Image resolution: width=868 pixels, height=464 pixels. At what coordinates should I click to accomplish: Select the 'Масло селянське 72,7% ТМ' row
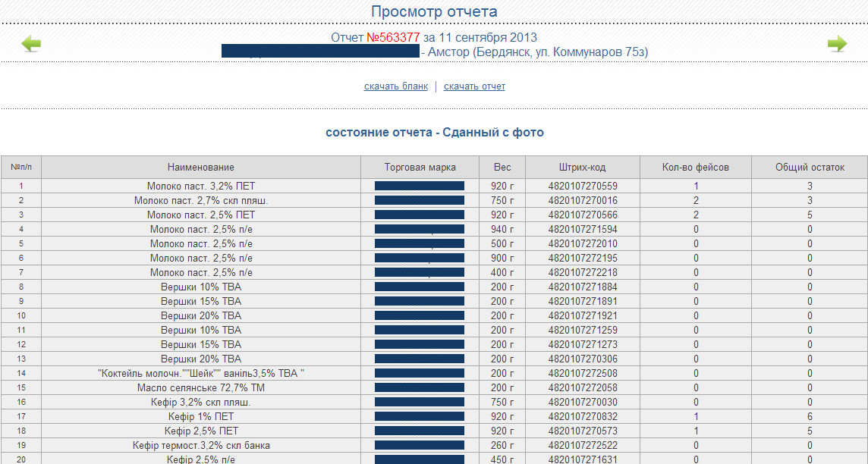click(201, 388)
